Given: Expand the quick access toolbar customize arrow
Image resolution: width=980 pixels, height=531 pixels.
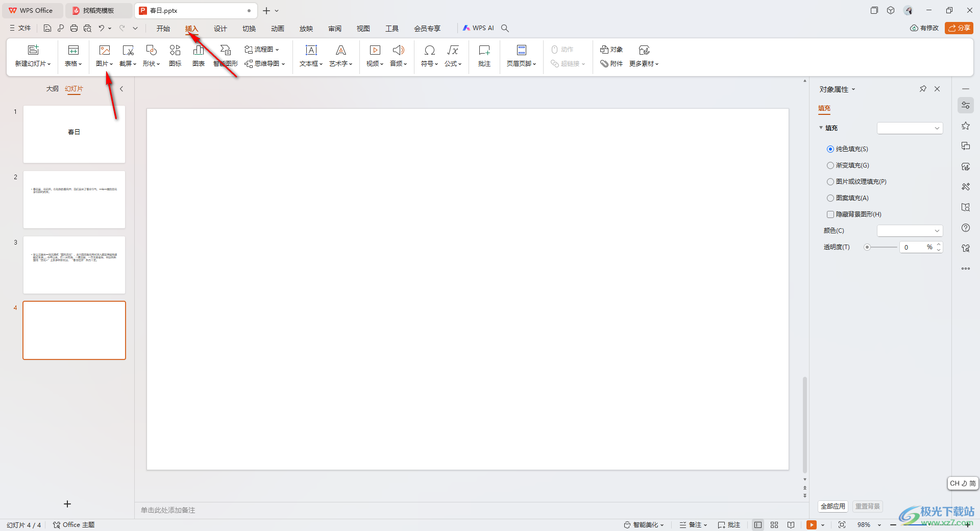Looking at the screenshot, I should click(x=135, y=28).
